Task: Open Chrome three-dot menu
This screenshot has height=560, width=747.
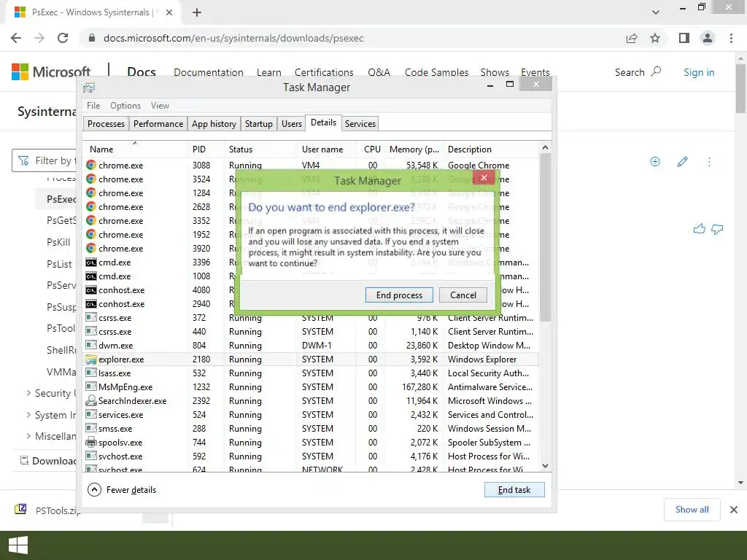Action: (x=731, y=38)
